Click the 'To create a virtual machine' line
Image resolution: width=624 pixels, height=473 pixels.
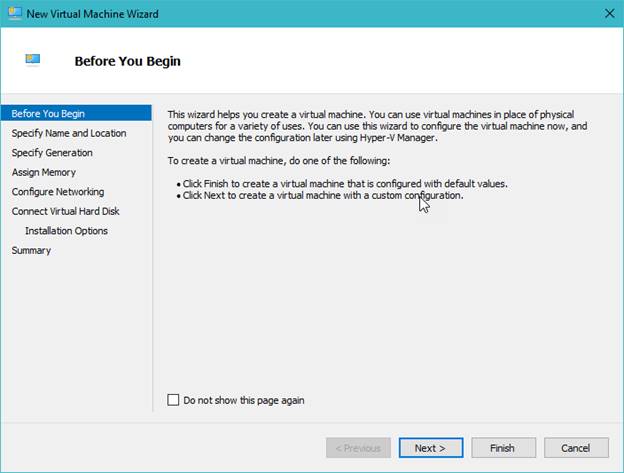point(279,161)
